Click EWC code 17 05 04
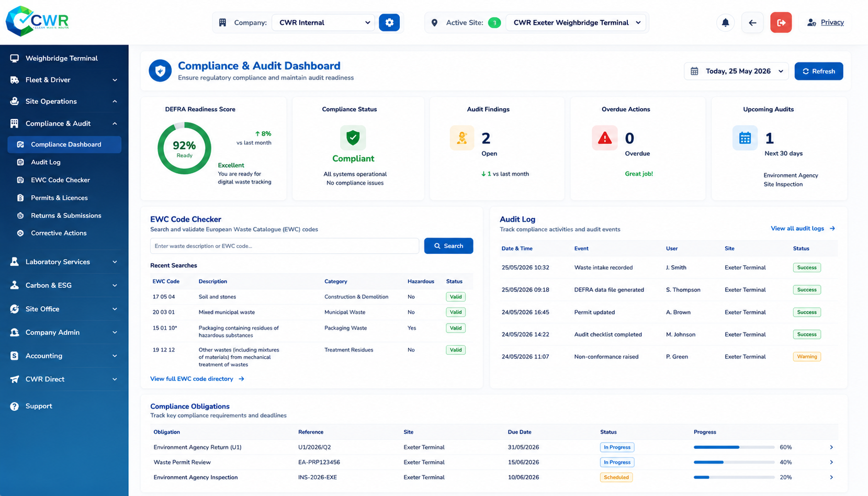The height and width of the screenshot is (496, 868). click(x=164, y=297)
